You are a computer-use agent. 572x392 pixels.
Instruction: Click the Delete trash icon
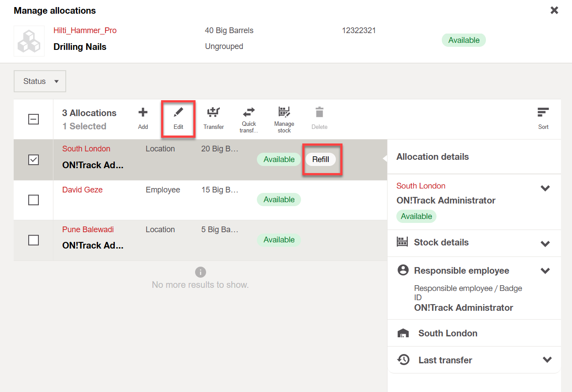320,112
